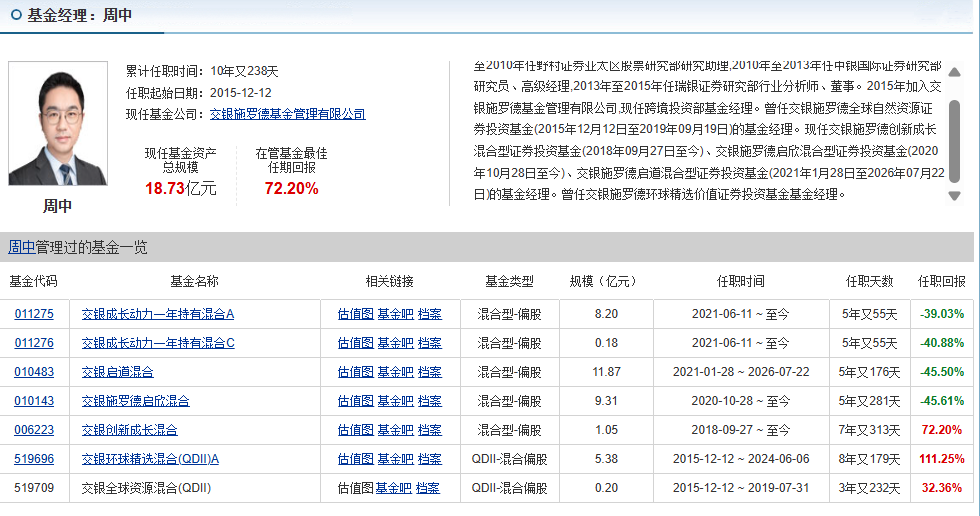Open 档案 for fund 011276
The image size is (980, 516).
click(429, 343)
